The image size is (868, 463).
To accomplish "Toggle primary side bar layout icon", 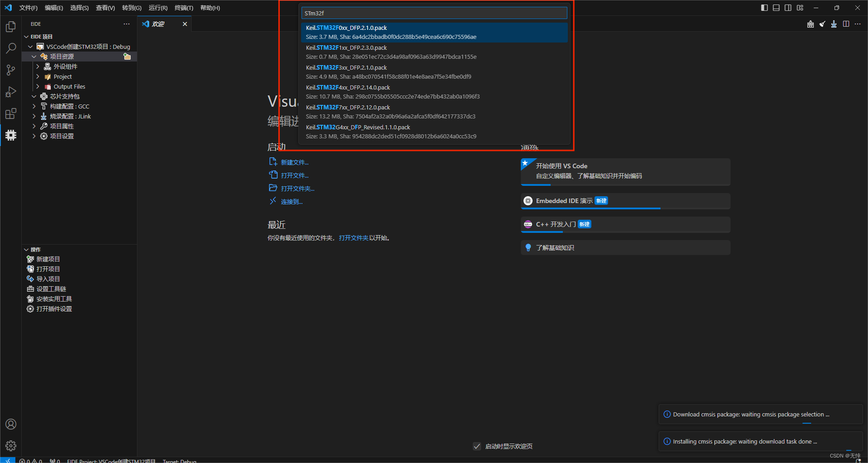I will point(764,8).
